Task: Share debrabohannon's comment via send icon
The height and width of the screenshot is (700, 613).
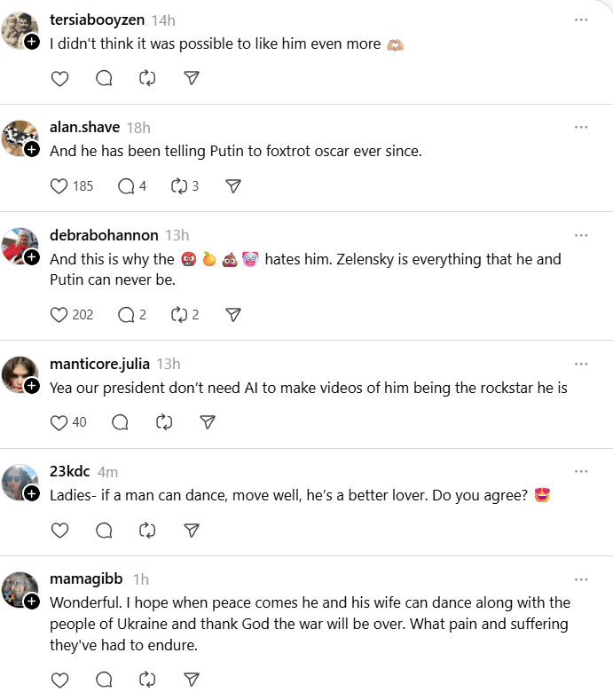Action: click(x=233, y=315)
